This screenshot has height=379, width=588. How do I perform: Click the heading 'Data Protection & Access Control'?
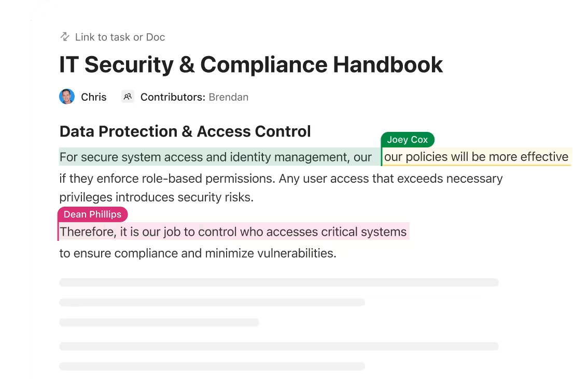[185, 131]
